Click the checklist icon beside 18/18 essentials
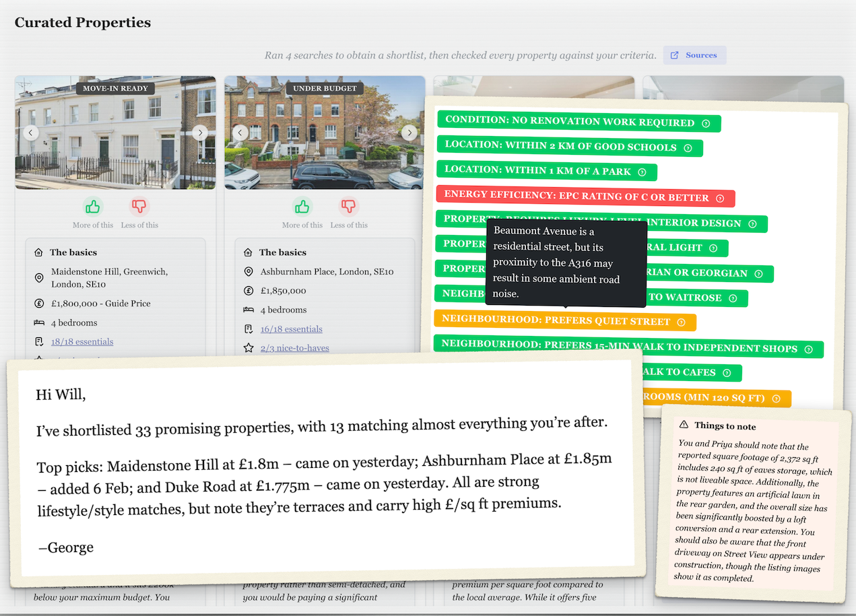The height and width of the screenshot is (616, 856). click(39, 341)
